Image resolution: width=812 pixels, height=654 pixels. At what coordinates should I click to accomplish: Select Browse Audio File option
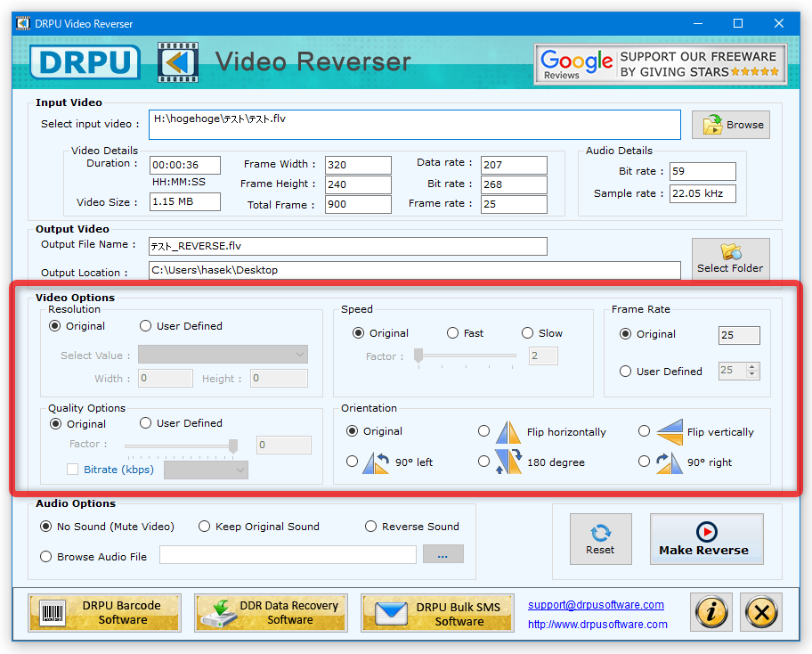coord(46,557)
